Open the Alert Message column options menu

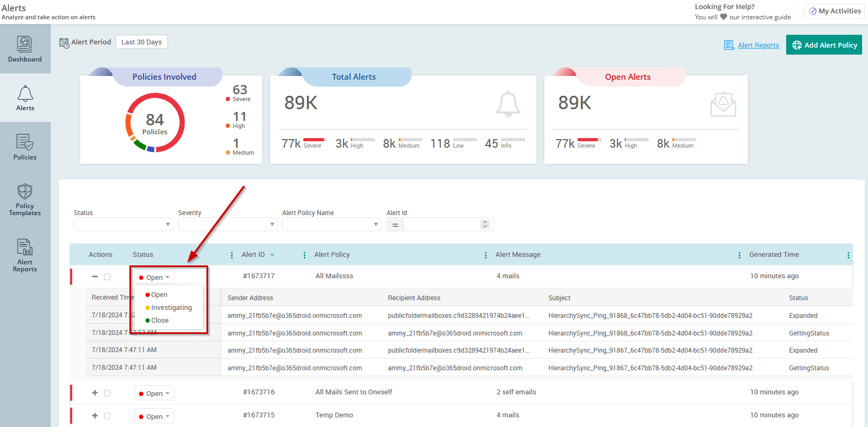click(739, 255)
